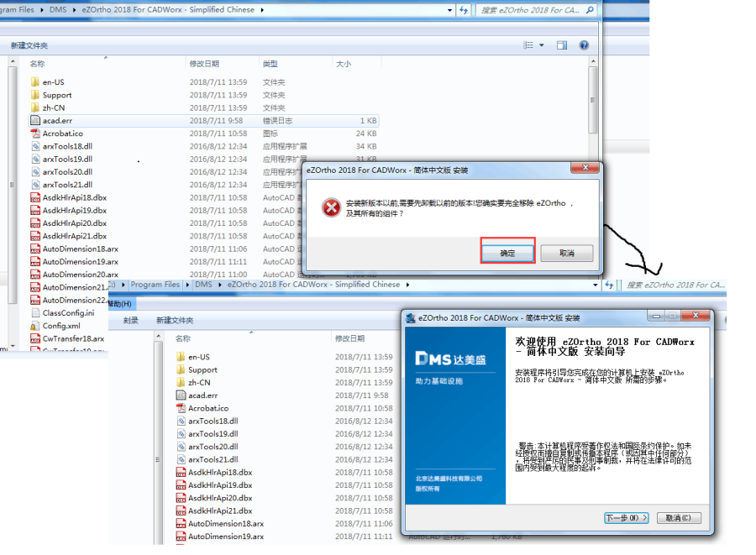Image resolution: width=756 pixels, height=555 pixels.
Task: Click the scroll-up arrow of the upper Explorer file list
Action: [593, 61]
